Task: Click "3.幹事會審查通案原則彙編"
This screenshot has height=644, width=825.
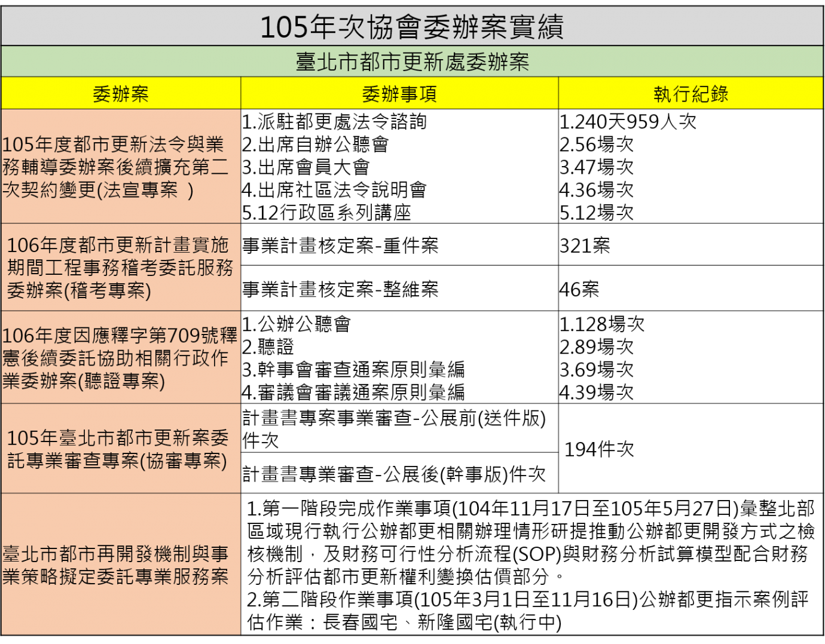Action: click(353, 370)
